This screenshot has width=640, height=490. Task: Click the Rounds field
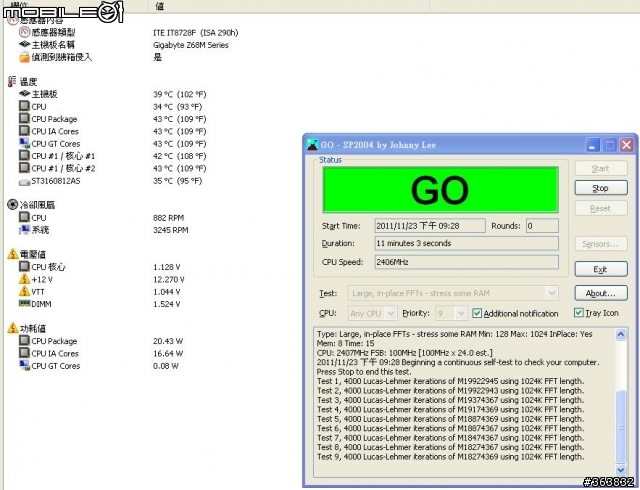click(542, 225)
